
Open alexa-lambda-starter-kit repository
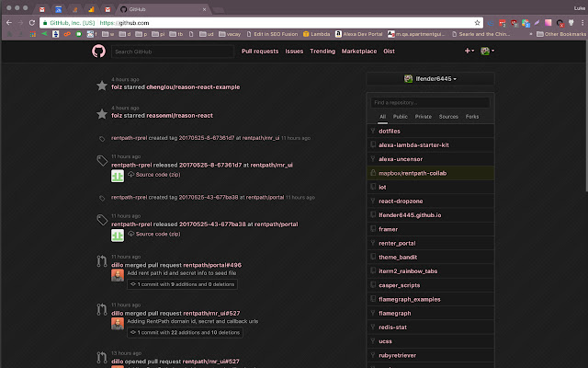coord(413,145)
